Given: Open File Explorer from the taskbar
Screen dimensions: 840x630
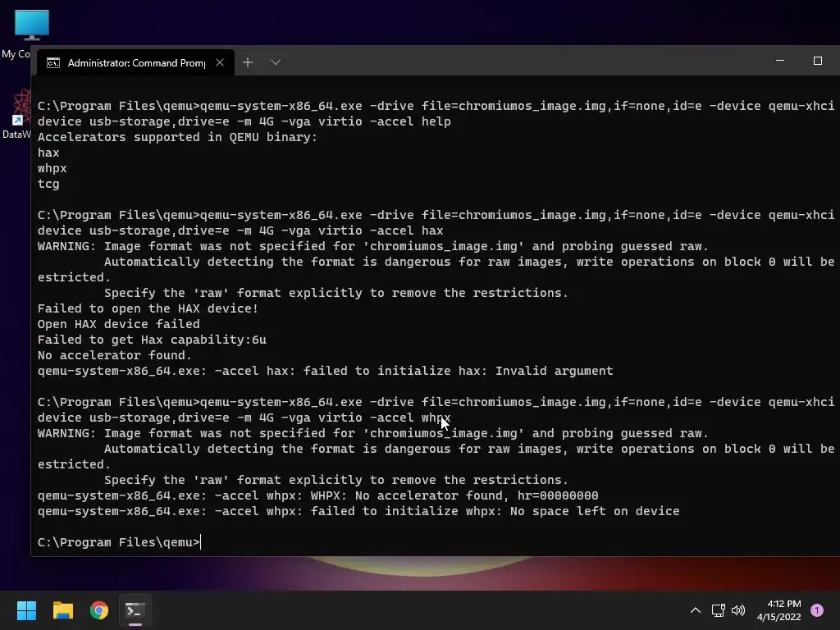Looking at the screenshot, I should 62,610.
